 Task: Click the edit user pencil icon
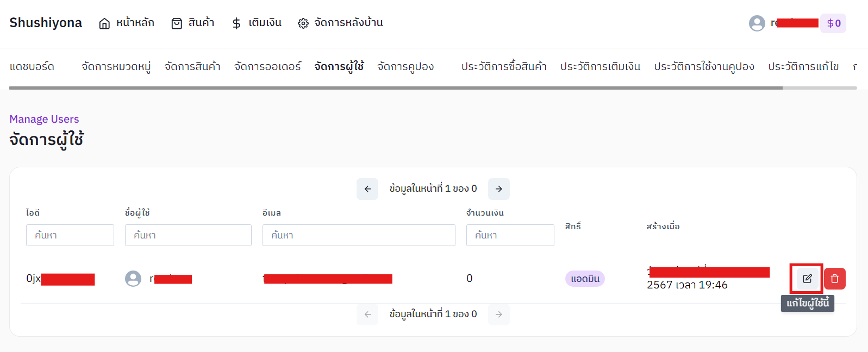807,279
